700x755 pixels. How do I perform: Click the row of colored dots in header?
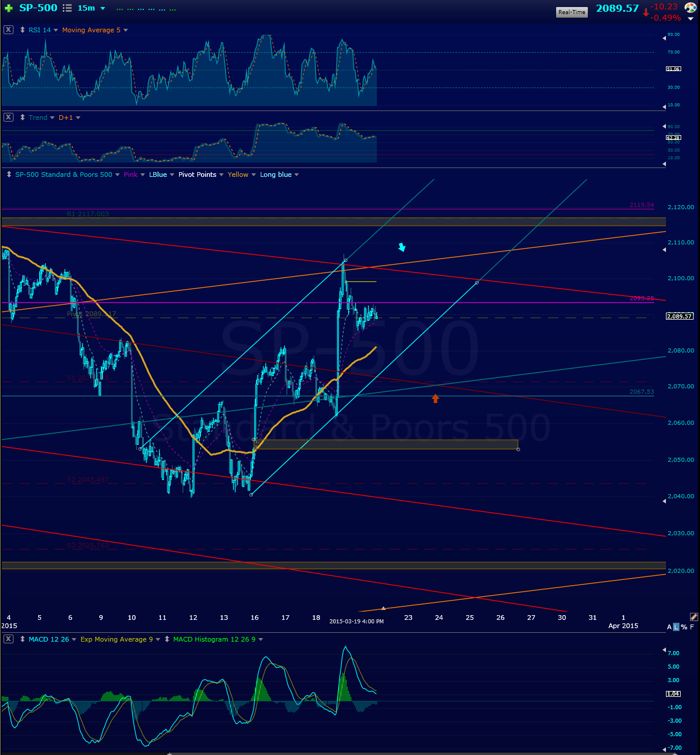[x=146, y=9]
